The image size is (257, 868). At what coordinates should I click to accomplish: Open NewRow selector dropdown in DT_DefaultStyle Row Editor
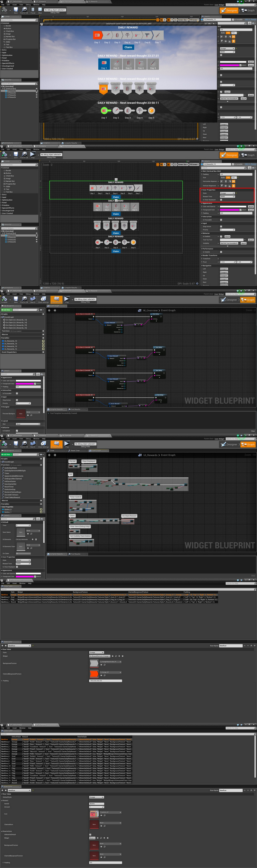[x=19, y=646]
